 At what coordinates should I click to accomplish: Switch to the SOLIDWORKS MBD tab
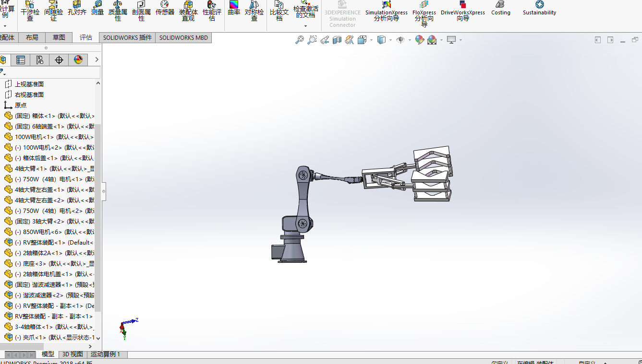(x=183, y=37)
